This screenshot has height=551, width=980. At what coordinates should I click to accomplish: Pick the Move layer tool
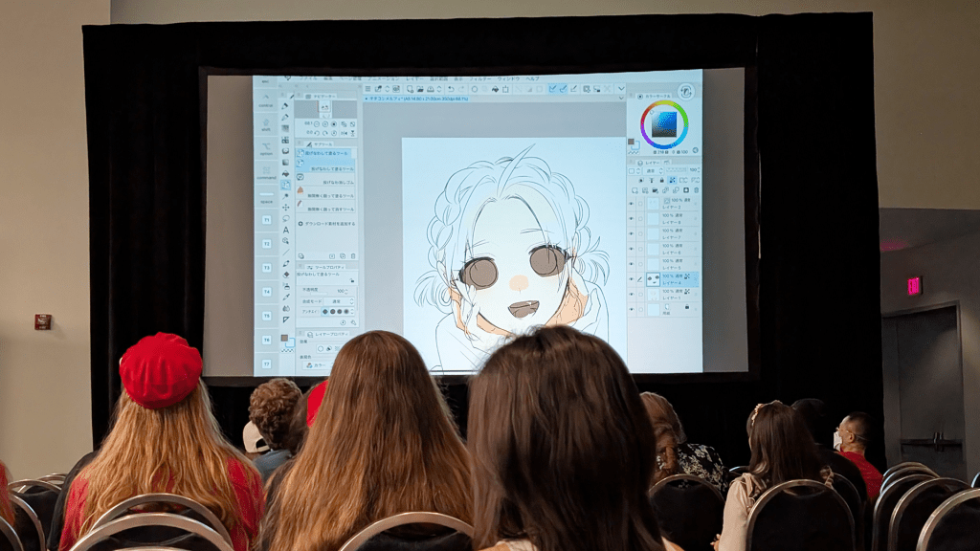(286, 207)
